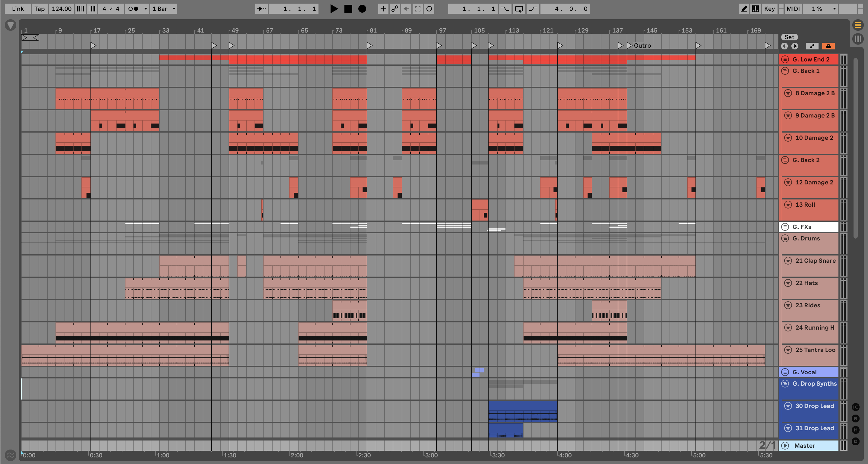Toggle the Loop switch
868x464 pixels.
point(519,9)
